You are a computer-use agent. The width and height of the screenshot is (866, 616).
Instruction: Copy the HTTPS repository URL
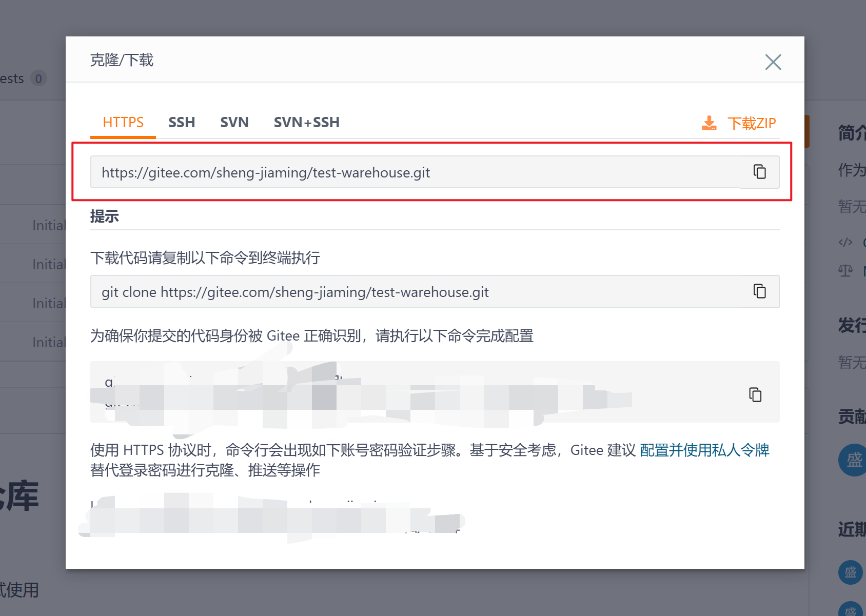[x=759, y=172]
